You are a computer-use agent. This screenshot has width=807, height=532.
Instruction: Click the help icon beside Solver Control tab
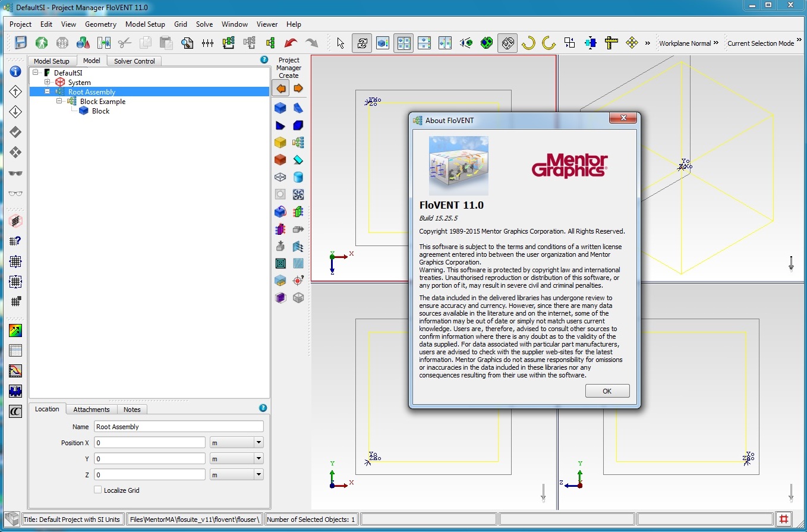coord(264,60)
